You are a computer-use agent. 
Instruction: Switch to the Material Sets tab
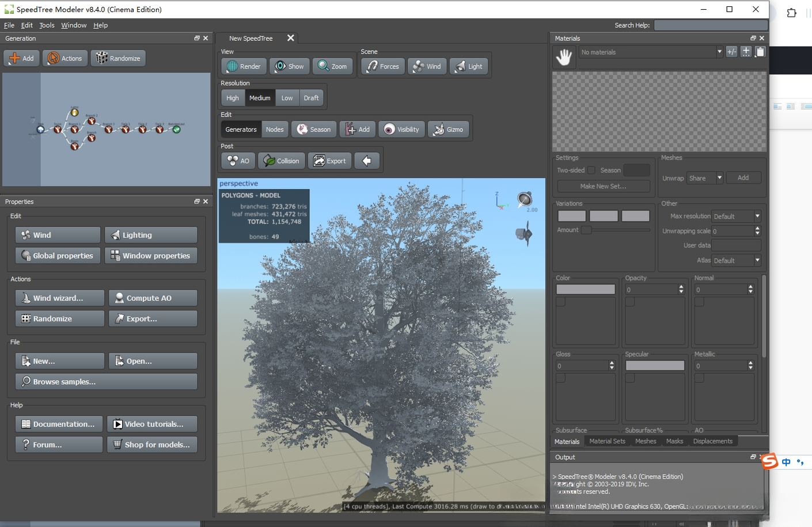point(607,441)
